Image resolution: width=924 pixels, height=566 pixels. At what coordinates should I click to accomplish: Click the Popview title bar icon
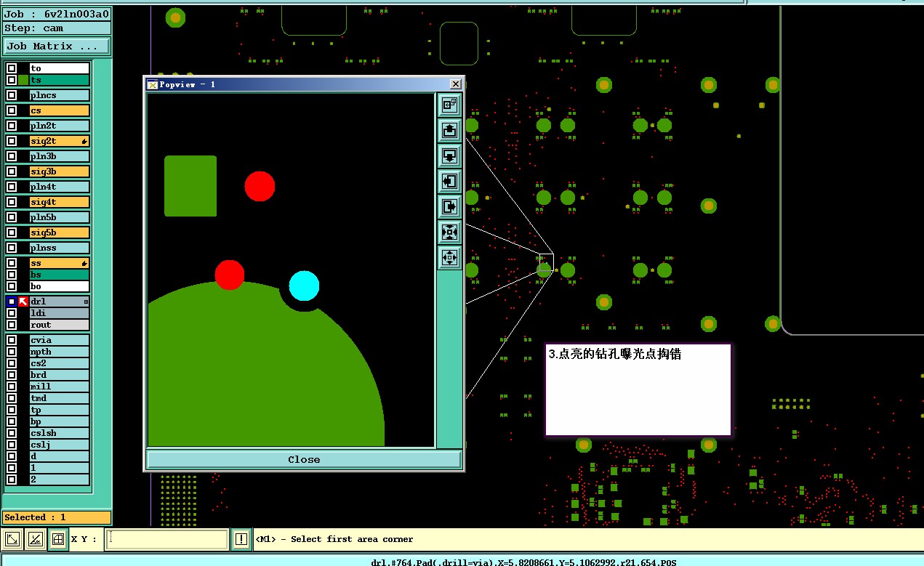click(152, 84)
